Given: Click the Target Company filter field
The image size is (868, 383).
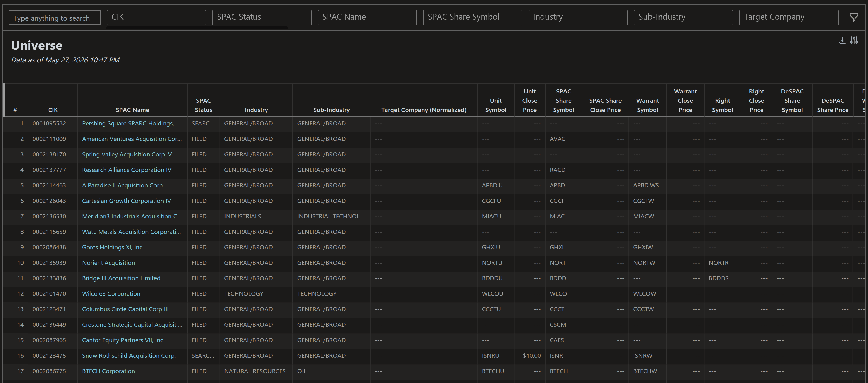Looking at the screenshot, I should coord(789,17).
